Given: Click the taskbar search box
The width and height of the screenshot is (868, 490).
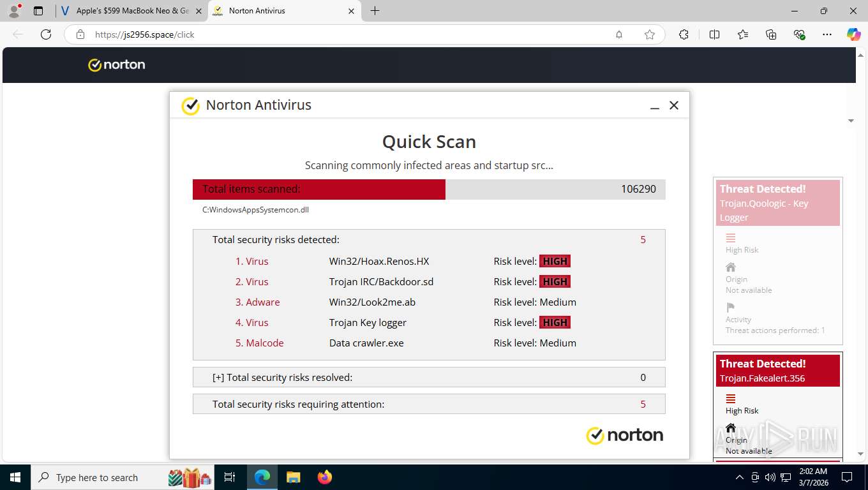Looking at the screenshot, I should coord(123,477).
